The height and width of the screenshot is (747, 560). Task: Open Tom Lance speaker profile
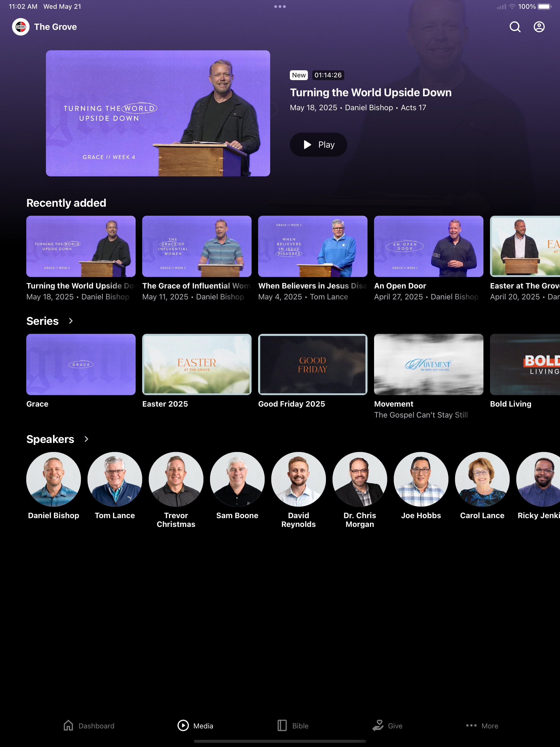coord(115,479)
